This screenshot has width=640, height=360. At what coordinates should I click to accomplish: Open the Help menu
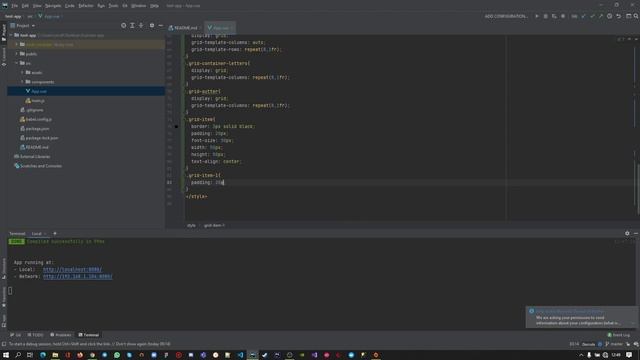pyautogui.click(x=154, y=6)
